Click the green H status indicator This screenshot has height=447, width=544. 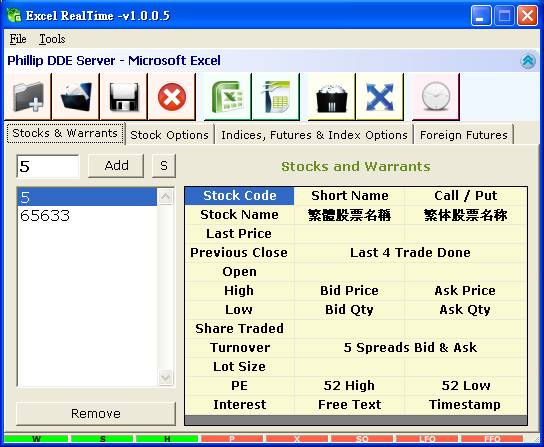pyautogui.click(x=167, y=439)
